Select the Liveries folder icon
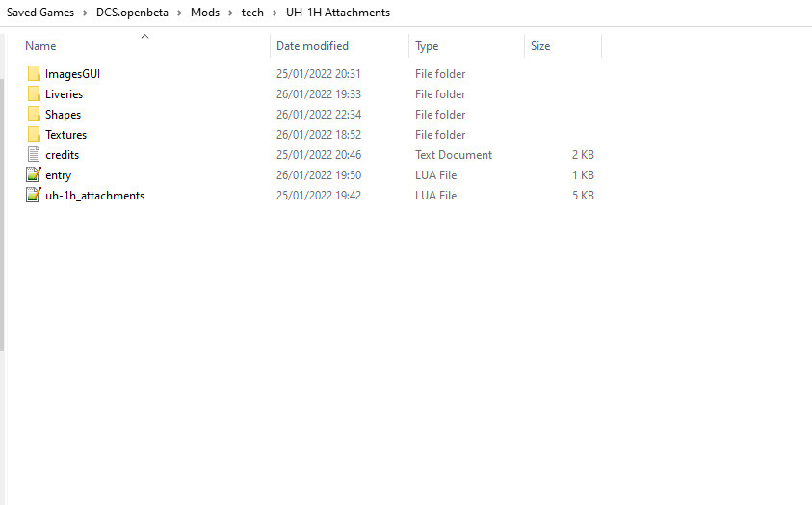Viewport: 812px width, 505px height. click(34, 94)
